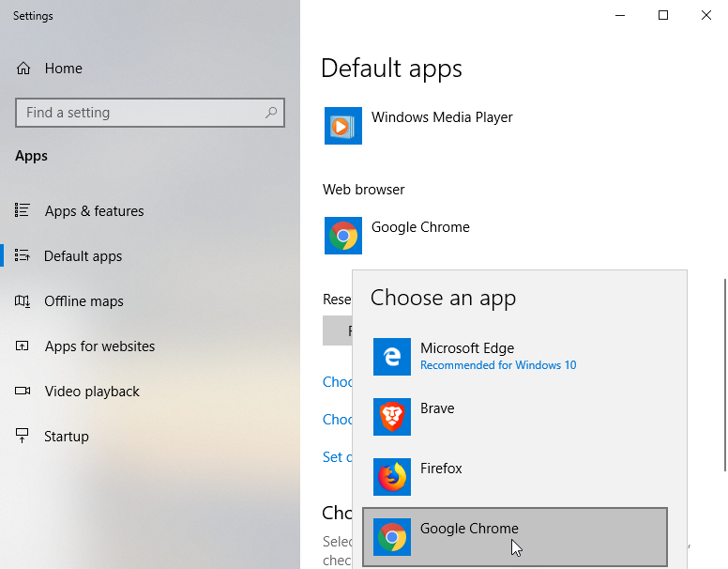Click the search magnifier icon
Viewport: 728px width, 569px height.
tap(271, 113)
